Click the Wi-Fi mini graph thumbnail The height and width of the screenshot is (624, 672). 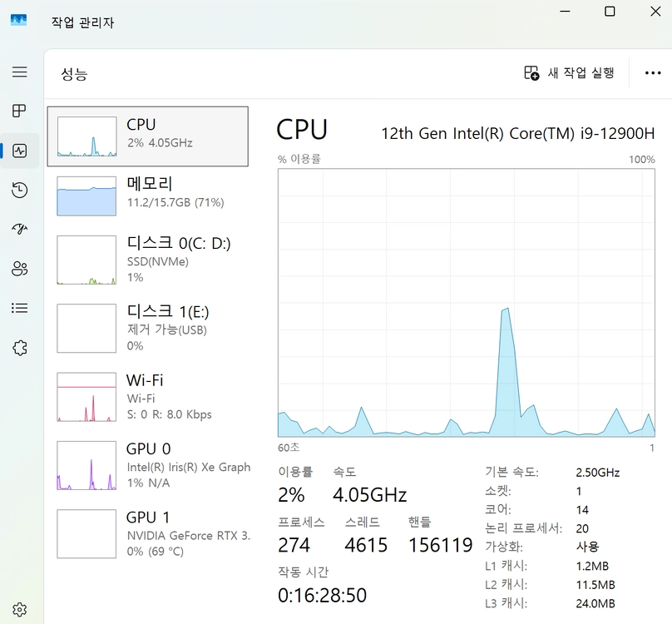[x=86, y=397]
